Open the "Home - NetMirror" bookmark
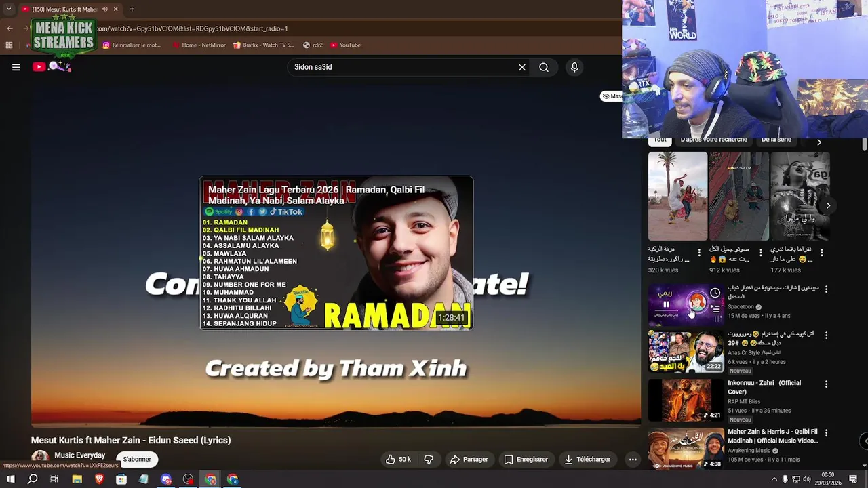The height and width of the screenshot is (488, 868). click(x=199, y=45)
